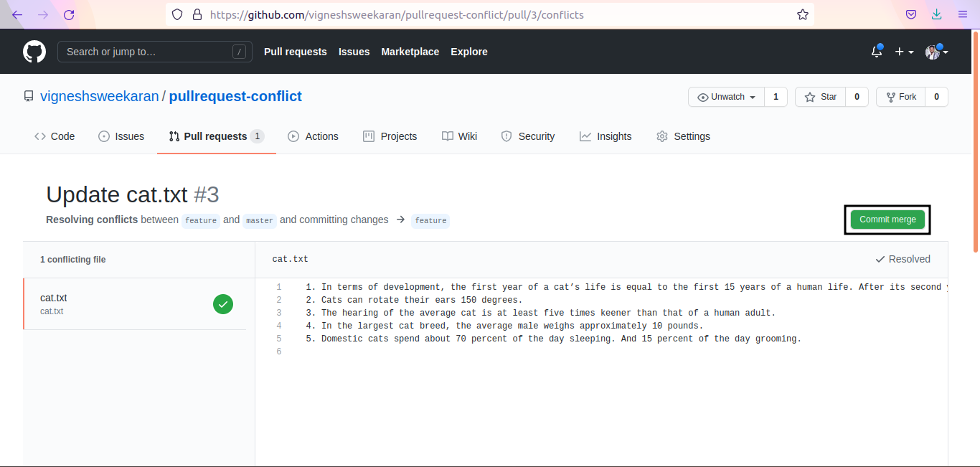Open the user avatar profile menu

click(936, 52)
